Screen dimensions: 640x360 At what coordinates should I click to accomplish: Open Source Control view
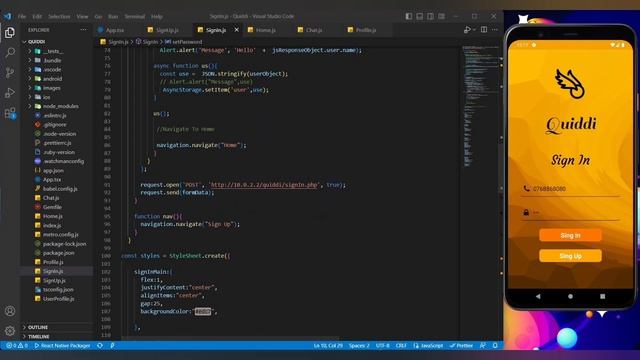[10, 73]
